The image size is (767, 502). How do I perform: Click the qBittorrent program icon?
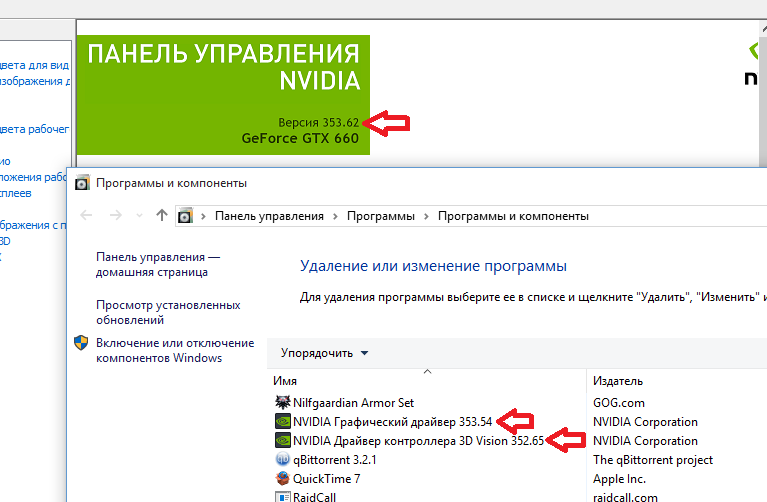283,459
